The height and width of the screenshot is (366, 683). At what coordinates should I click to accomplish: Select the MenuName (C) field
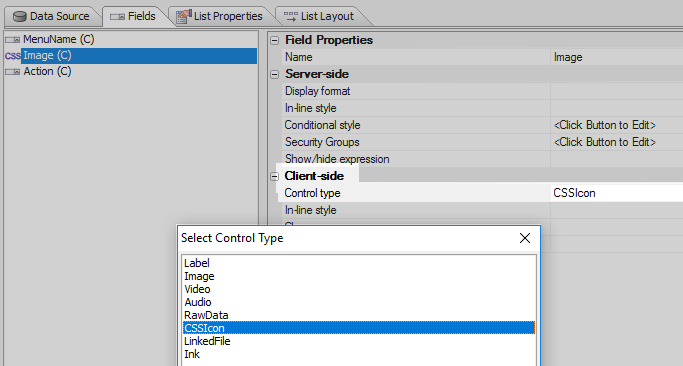click(58, 39)
